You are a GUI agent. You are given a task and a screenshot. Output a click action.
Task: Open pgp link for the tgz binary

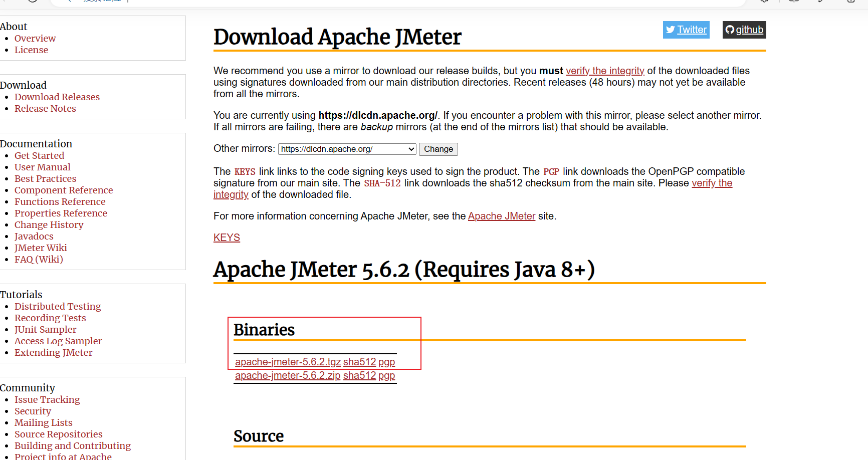[x=386, y=362]
